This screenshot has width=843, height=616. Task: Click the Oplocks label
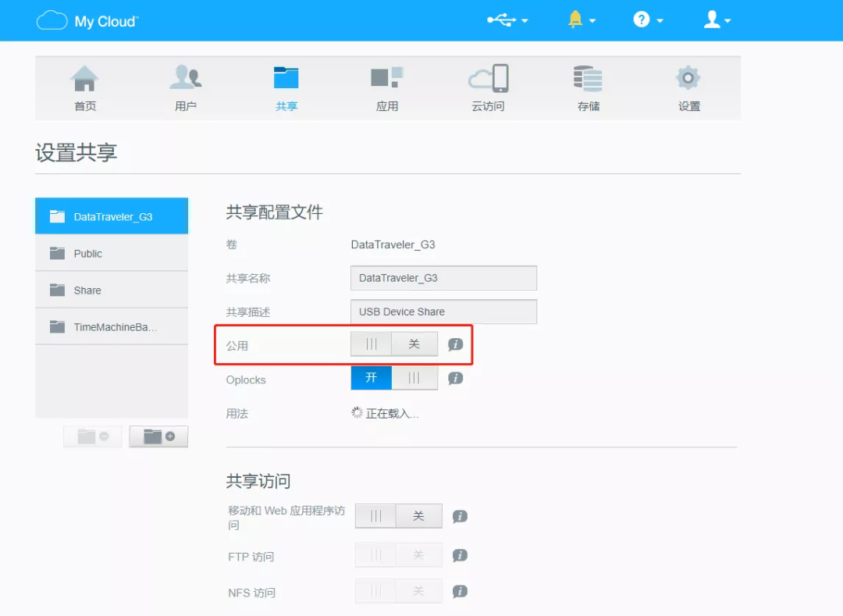point(246,379)
